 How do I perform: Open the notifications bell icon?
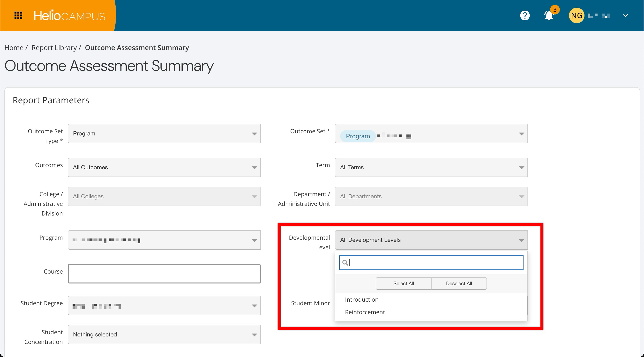[x=549, y=15]
